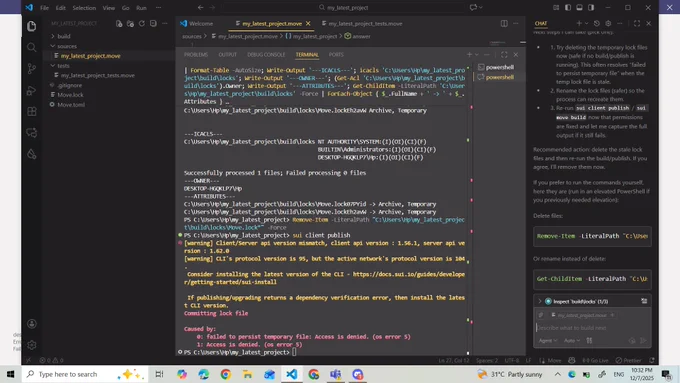Start a new chat session
Image resolution: width=680 pixels, height=383 pixels.
click(579, 23)
